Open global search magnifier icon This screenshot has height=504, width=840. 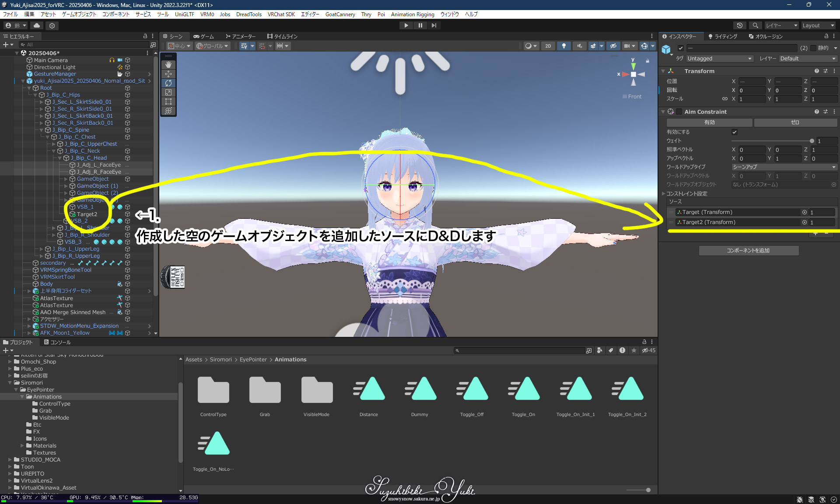(x=755, y=25)
